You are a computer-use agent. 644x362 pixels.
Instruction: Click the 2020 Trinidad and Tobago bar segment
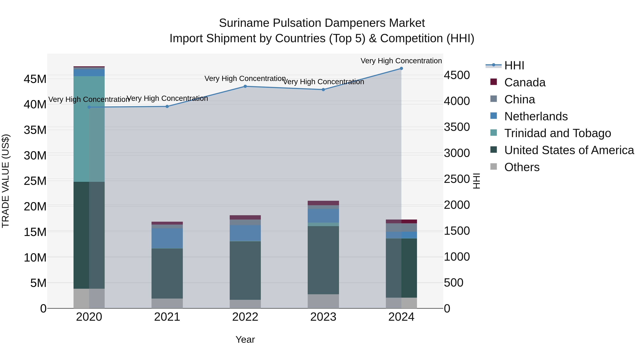pyautogui.click(x=89, y=129)
